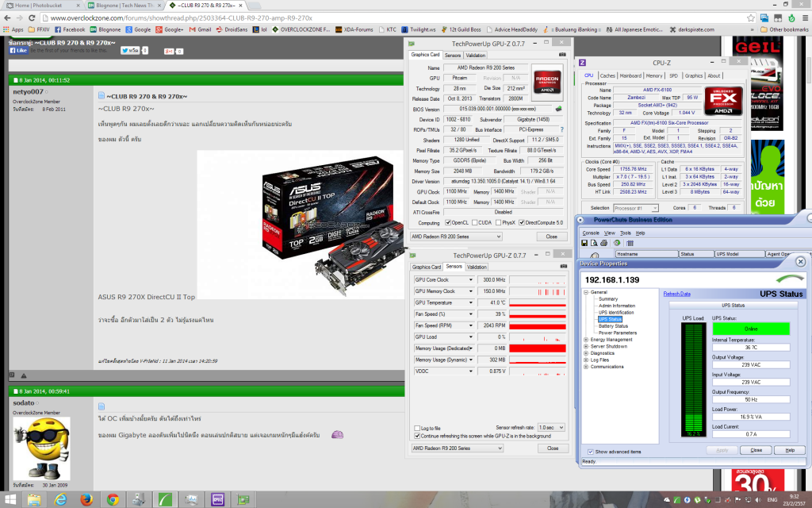Click the PowerChute print preview toolbar icon
Viewport: 812px width, 508px height.
[x=593, y=243]
